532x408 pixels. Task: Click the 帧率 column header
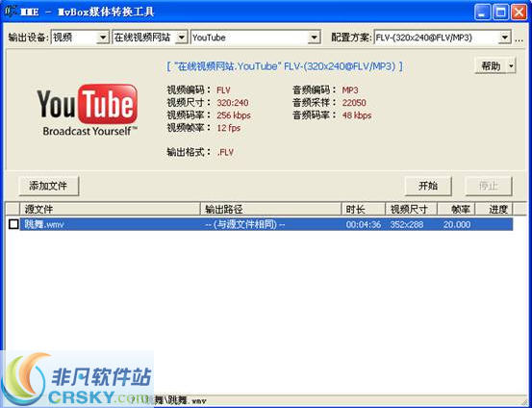tap(456, 209)
